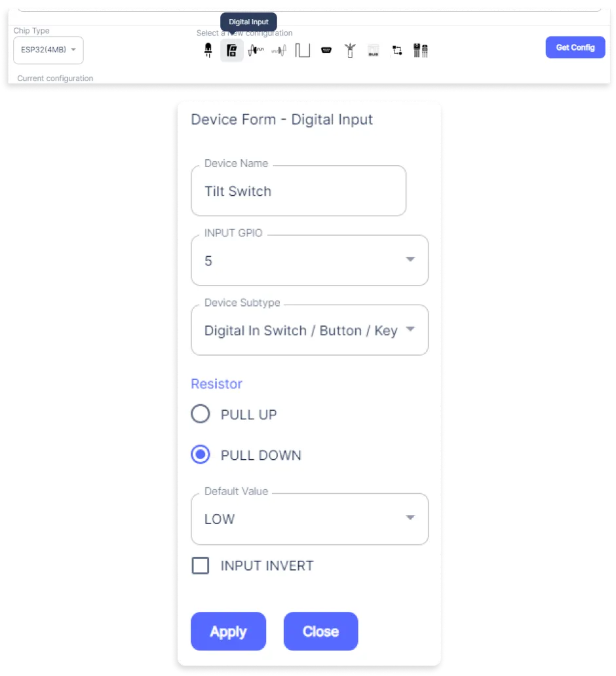616x676 pixels.
Task: Click the Get Config button
Action: [575, 47]
